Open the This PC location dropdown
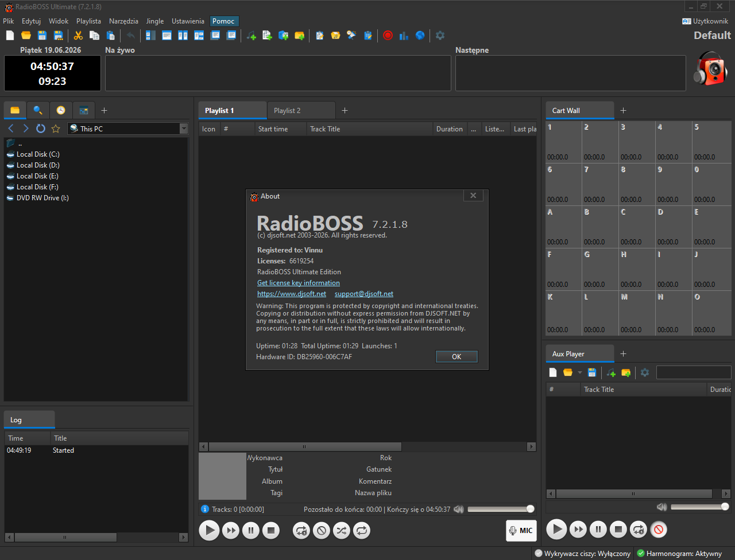This screenshot has width=735, height=560. pos(184,129)
